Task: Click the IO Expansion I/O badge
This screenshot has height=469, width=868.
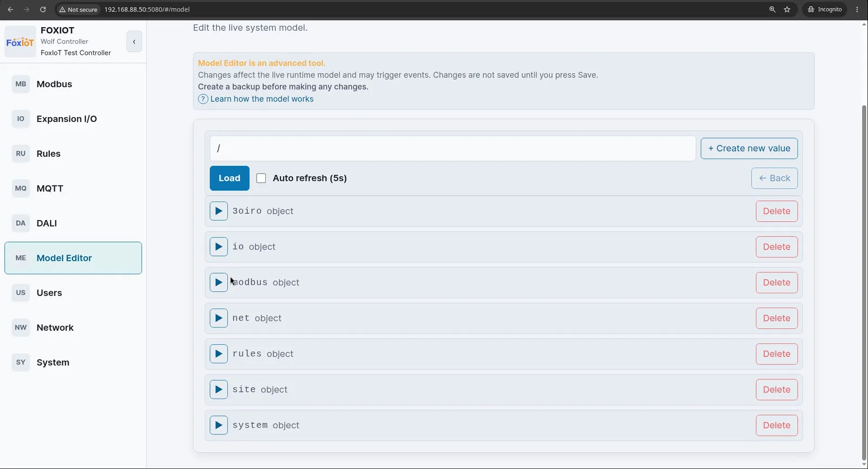Action: point(21,119)
